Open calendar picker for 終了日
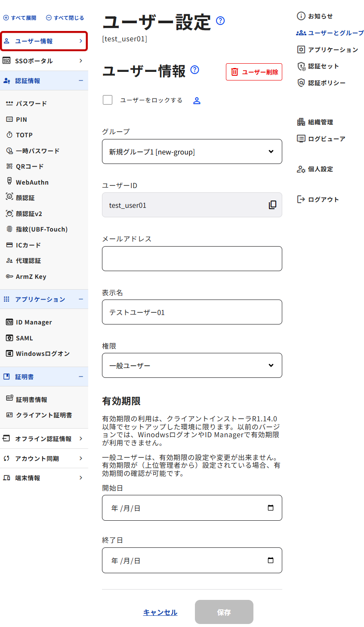Screen dimensions: 364x627 click(x=271, y=560)
